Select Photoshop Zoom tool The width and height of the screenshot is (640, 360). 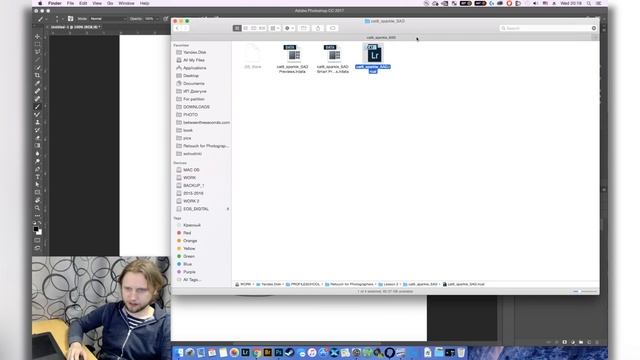(38, 208)
